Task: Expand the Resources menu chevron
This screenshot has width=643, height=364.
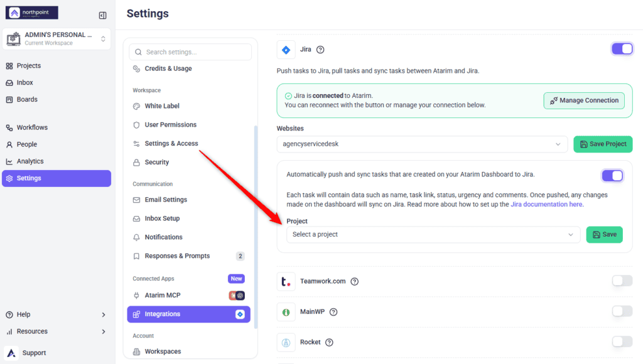Action: click(x=104, y=331)
